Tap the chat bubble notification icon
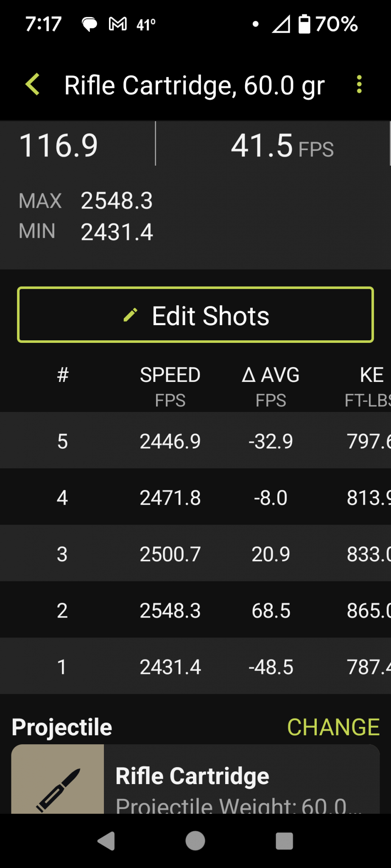 89,25
